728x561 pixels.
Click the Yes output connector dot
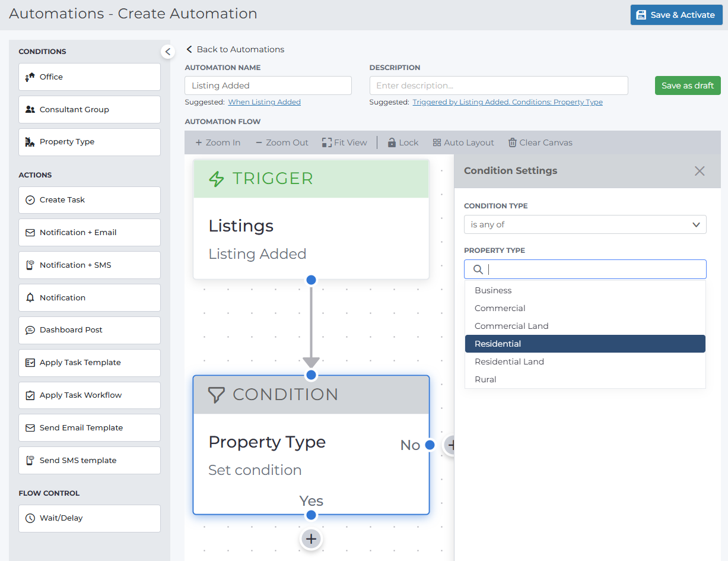coord(311,515)
